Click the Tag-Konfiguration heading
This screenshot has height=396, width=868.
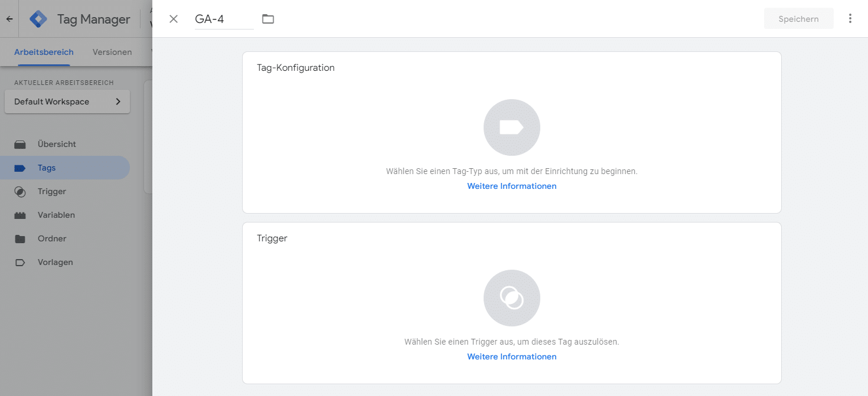[296, 68]
